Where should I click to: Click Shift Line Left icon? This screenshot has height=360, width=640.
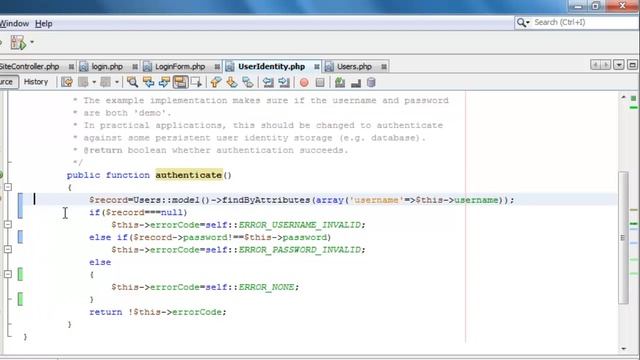coord(268,82)
